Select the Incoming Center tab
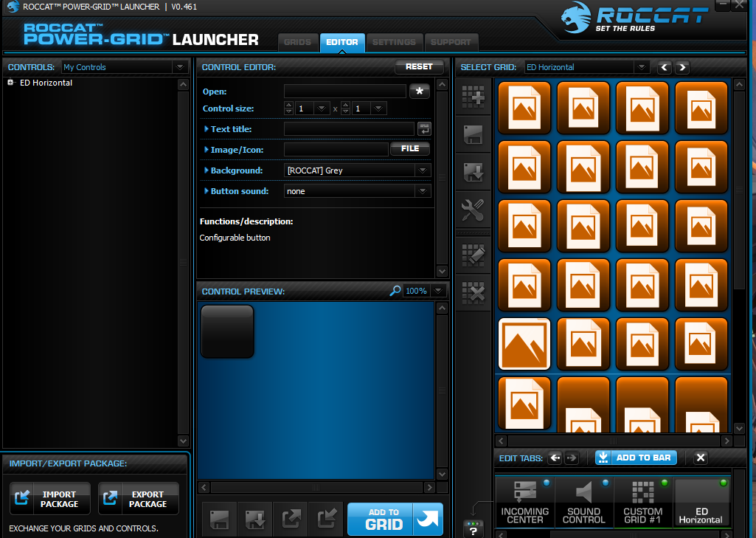This screenshot has height=538, width=756. [525, 503]
